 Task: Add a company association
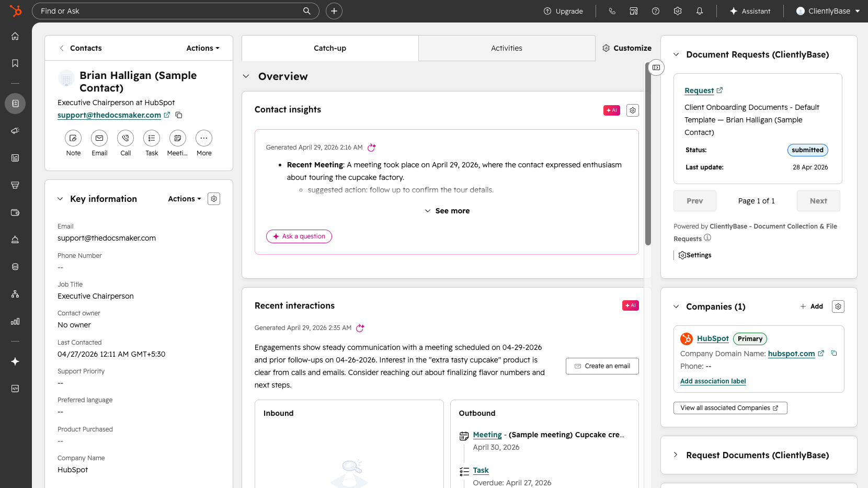[x=812, y=307]
